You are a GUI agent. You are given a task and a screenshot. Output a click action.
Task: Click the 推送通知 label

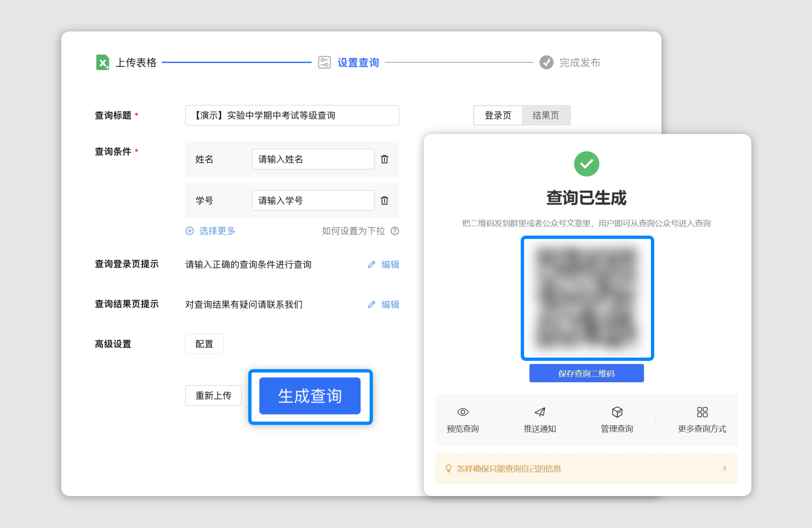(540, 429)
